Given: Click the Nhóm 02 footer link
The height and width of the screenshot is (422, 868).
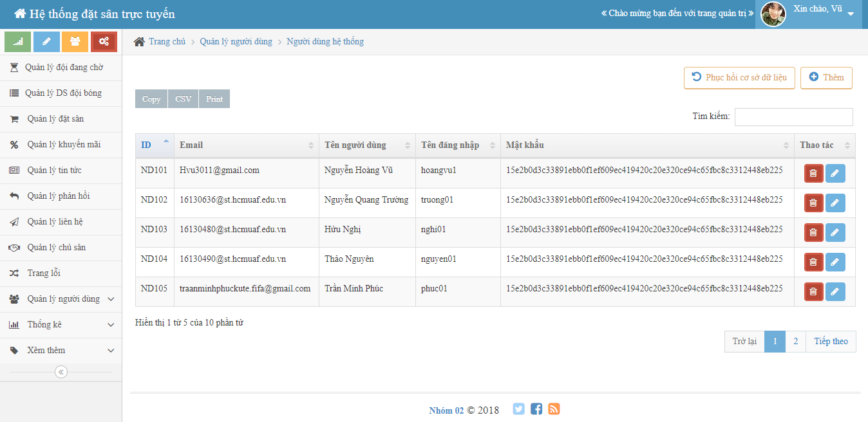Looking at the screenshot, I should click(x=446, y=410).
